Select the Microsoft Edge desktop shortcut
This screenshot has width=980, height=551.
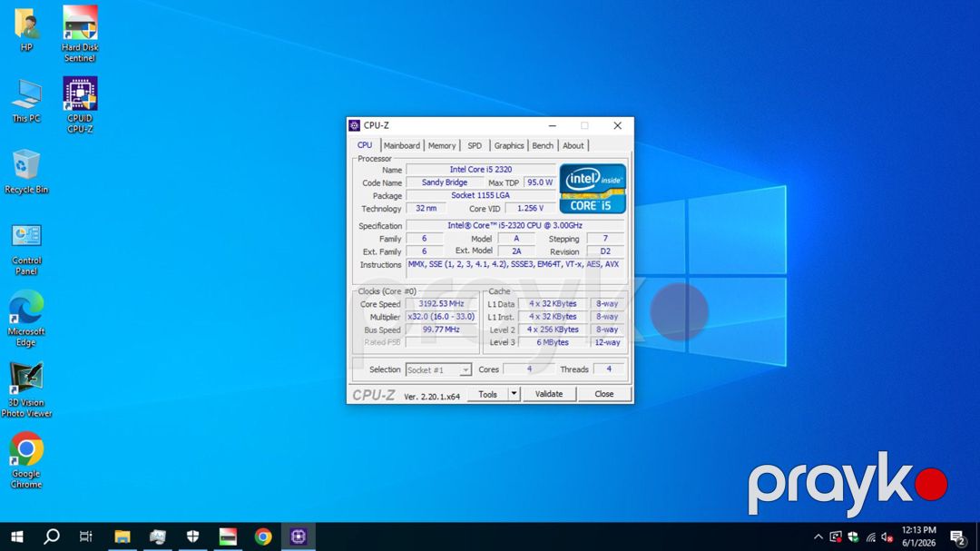click(x=26, y=319)
